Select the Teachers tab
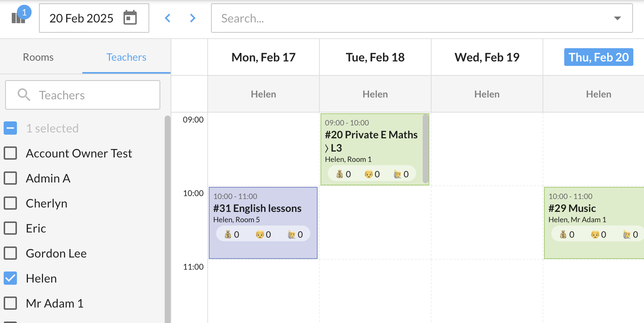 (126, 57)
